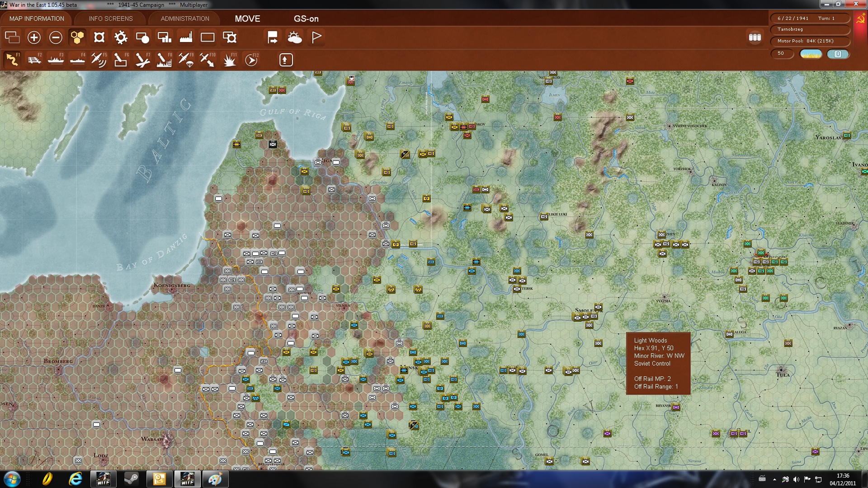868x488 pixels.
Task: Select the F3 ship mode
Action: (x=56, y=60)
